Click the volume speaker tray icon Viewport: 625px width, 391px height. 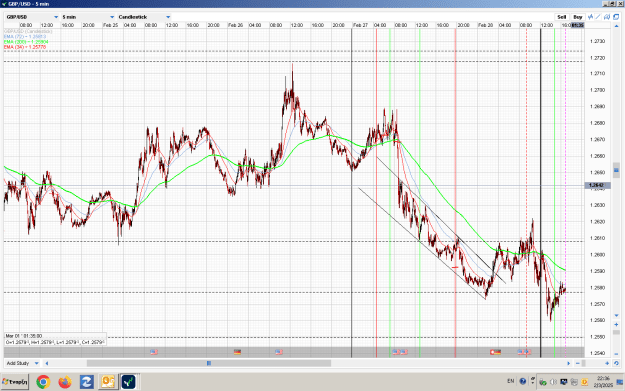553,382
